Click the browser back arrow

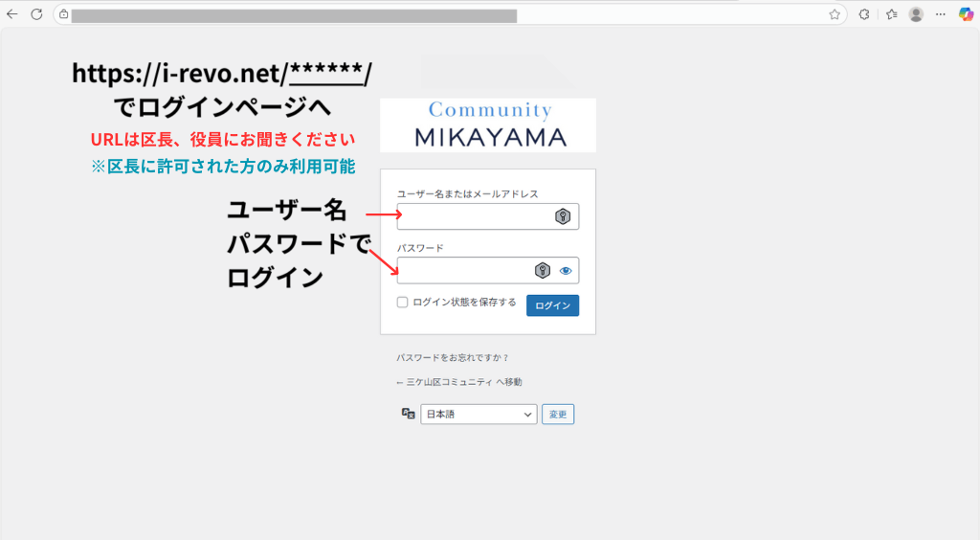pos(12,14)
